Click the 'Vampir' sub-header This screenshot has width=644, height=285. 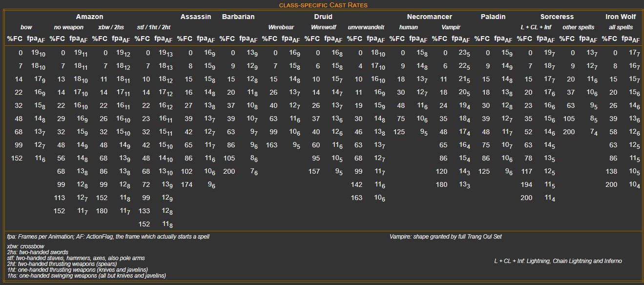coord(451,27)
